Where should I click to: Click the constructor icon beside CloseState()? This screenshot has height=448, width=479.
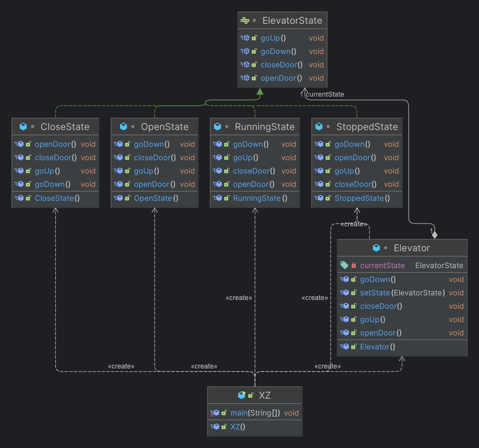coord(19,198)
